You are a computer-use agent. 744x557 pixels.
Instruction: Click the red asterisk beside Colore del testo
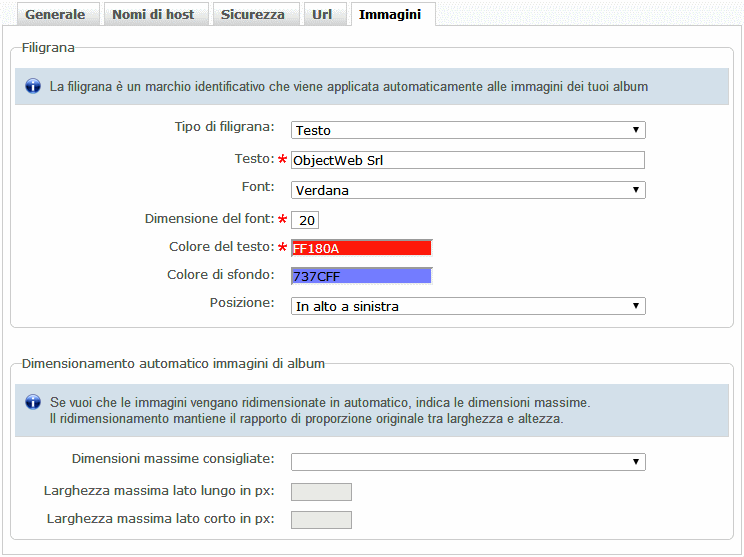282,248
